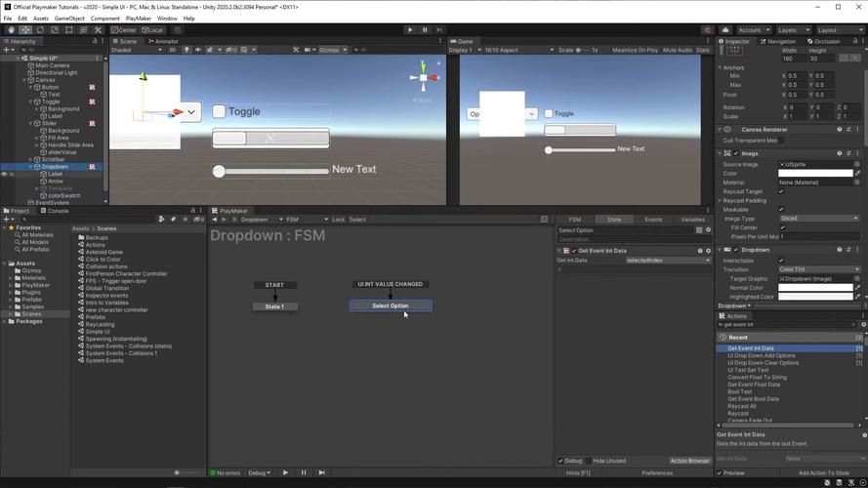The width and height of the screenshot is (868, 488).
Task: Open the Get Event Int Data action settings gear
Action: click(708, 251)
